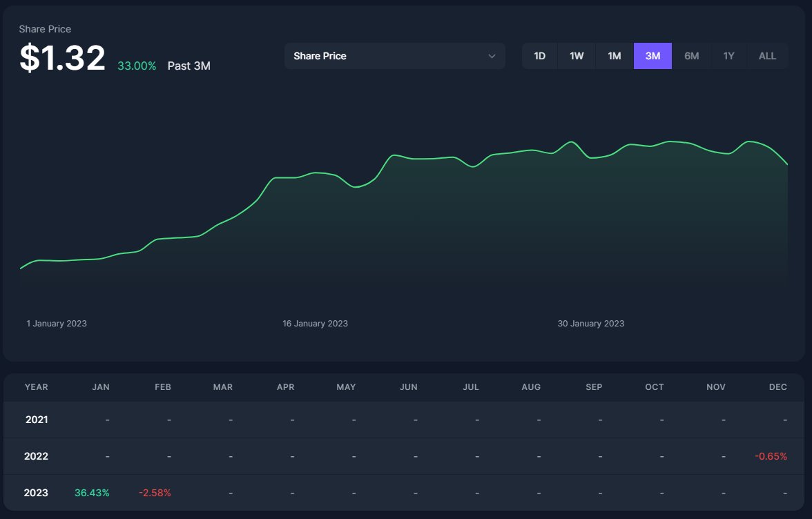Select the active 3M range button

(652, 56)
